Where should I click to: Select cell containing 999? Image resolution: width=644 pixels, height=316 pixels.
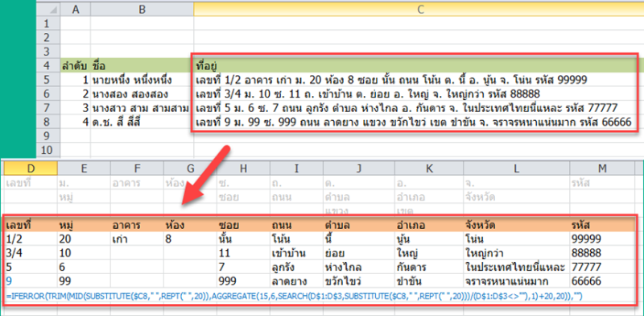[x=243, y=281]
